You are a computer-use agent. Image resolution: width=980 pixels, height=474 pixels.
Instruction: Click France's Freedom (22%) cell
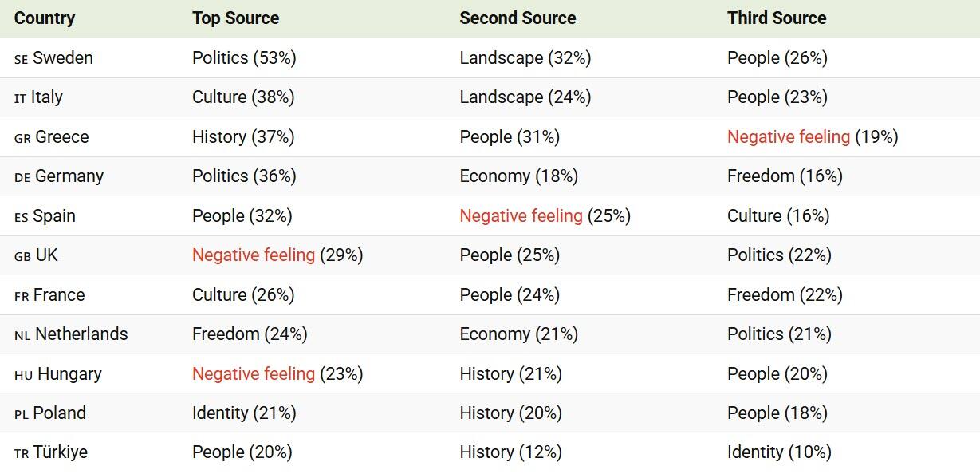785,295
